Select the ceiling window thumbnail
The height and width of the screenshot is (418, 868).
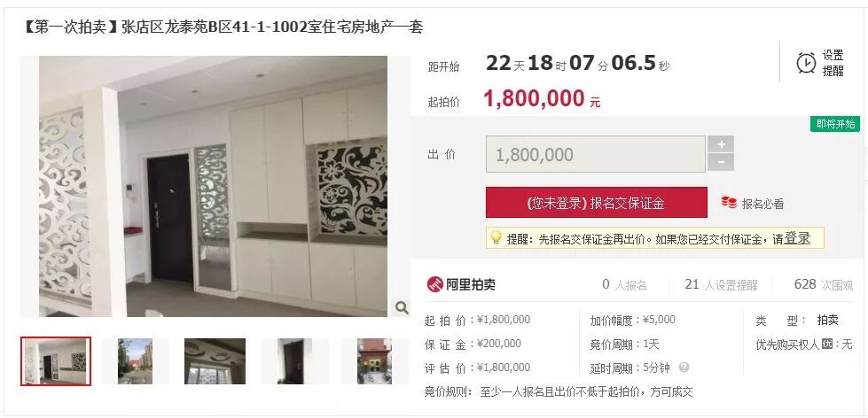[x=215, y=361]
